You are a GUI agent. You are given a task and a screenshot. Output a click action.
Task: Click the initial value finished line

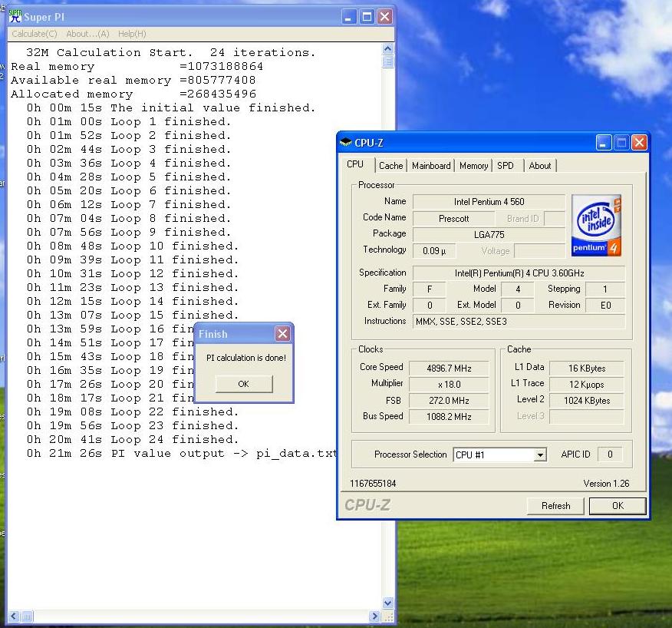(x=171, y=107)
